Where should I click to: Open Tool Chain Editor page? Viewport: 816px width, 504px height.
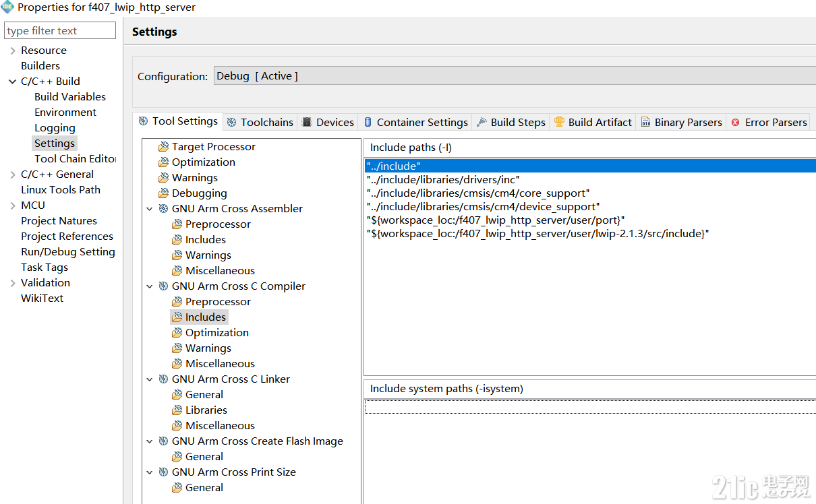click(76, 159)
